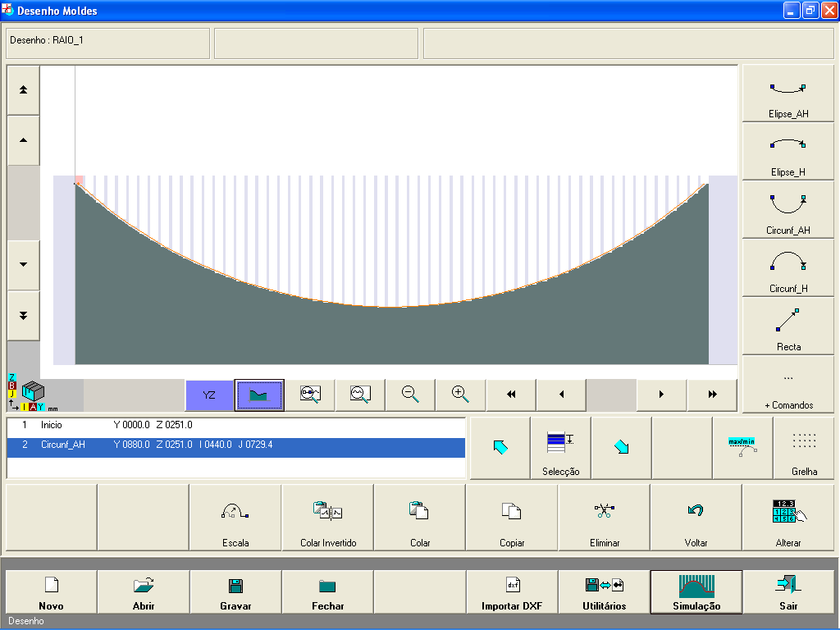840x630 pixels.
Task: Click the vertical pan slider track
Action: 23,202
